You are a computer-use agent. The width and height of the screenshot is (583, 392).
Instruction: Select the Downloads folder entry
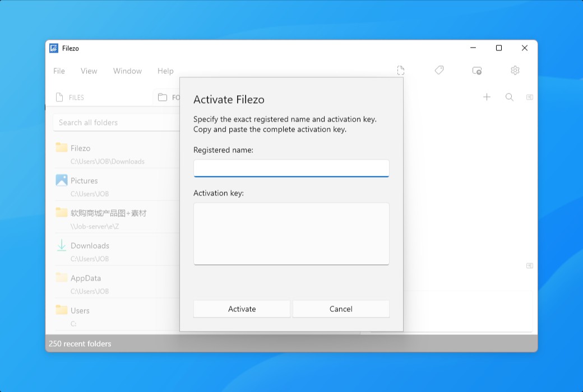click(x=117, y=251)
